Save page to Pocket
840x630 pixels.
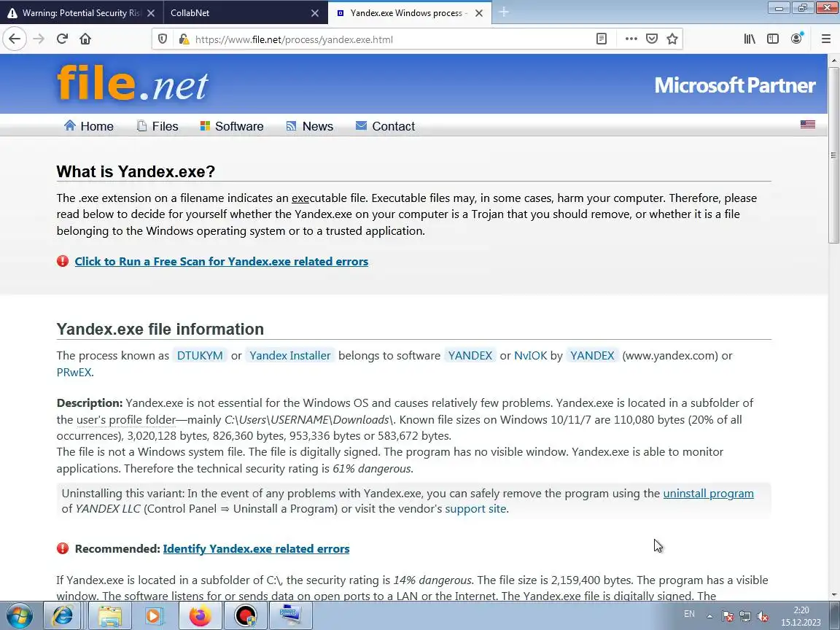click(x=651, y=39)
